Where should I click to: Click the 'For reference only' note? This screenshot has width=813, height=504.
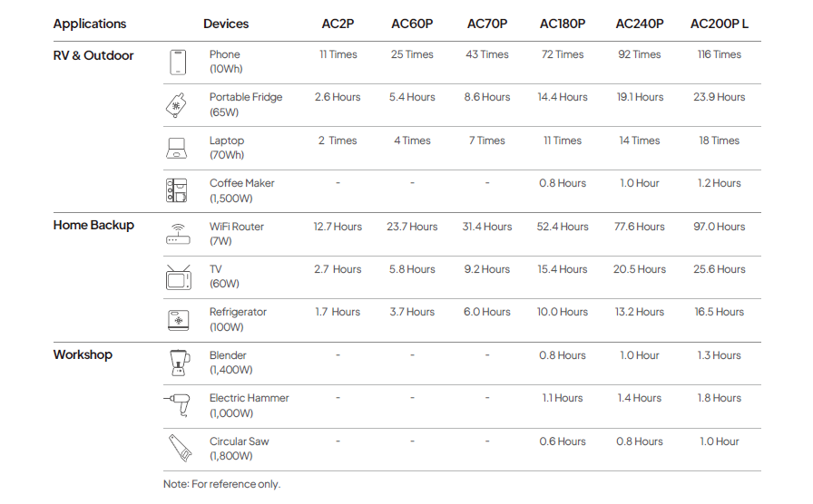coord(221,484)
